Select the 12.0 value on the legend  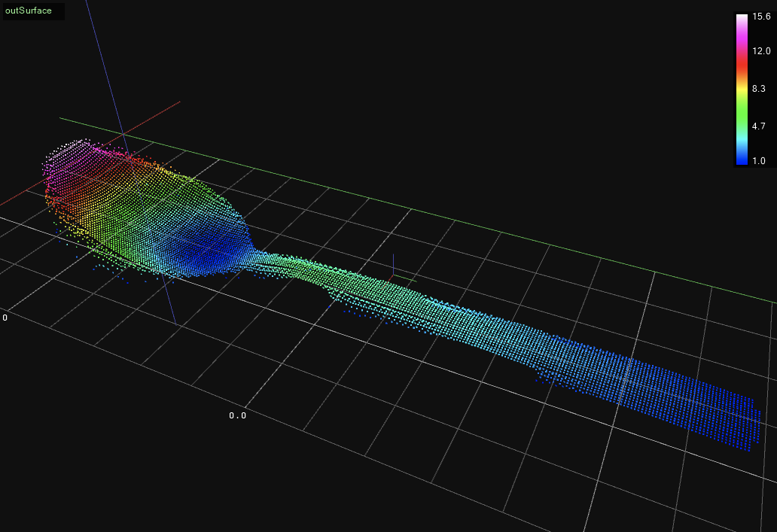coord(760,51)
